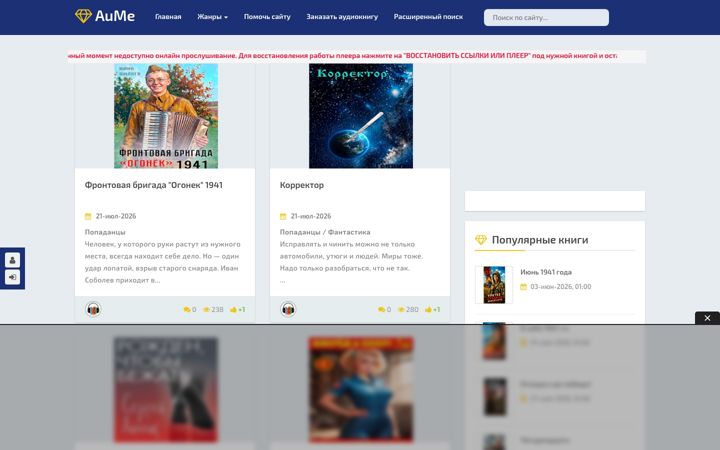The height and width of the screenshot is (450, 720).
Task: Open Расширенный поиск
Action: click(x=428, y=17)
